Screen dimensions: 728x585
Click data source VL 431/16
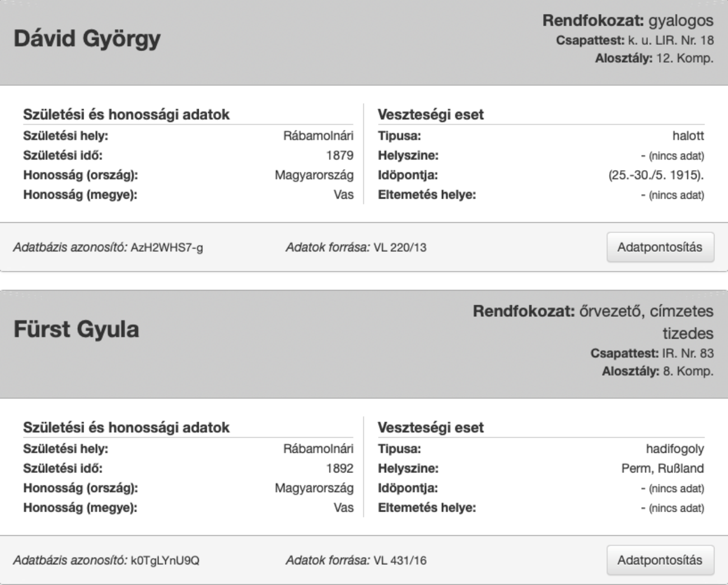pos(400,560)
